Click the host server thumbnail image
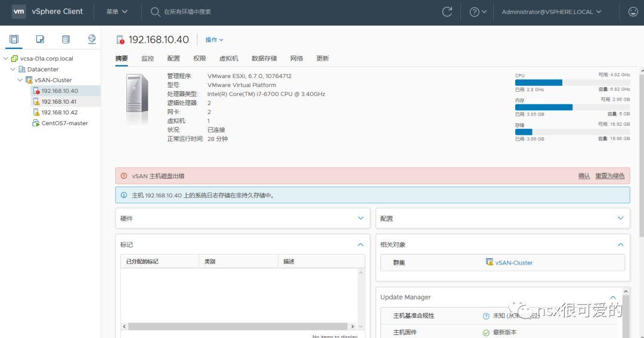This screenshot has width=644, height=338. point(137,98)
